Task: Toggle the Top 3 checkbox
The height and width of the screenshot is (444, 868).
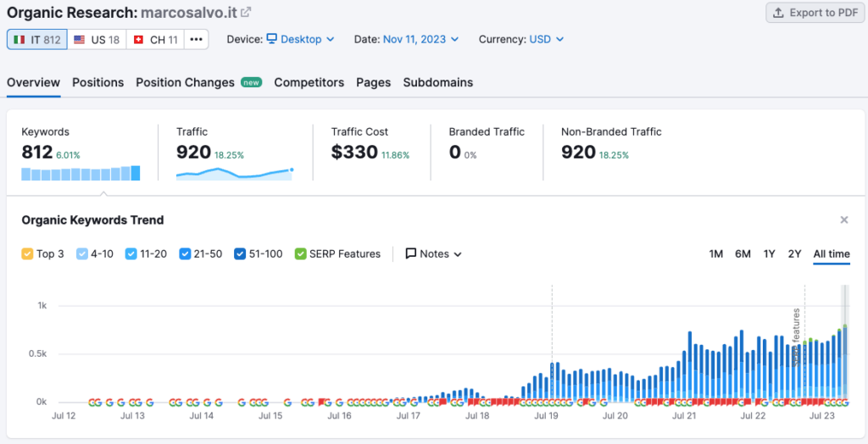Action: click(x=27, y=254)
